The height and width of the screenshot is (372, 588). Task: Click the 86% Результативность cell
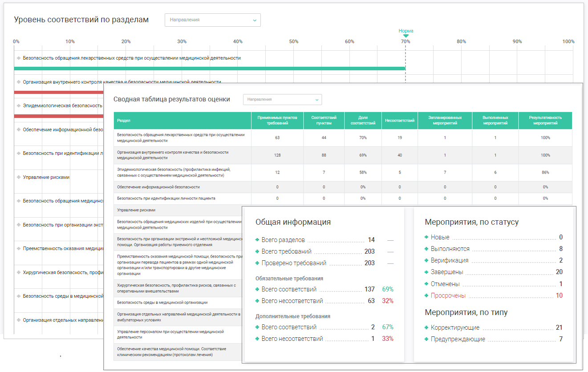click(545, 172)
